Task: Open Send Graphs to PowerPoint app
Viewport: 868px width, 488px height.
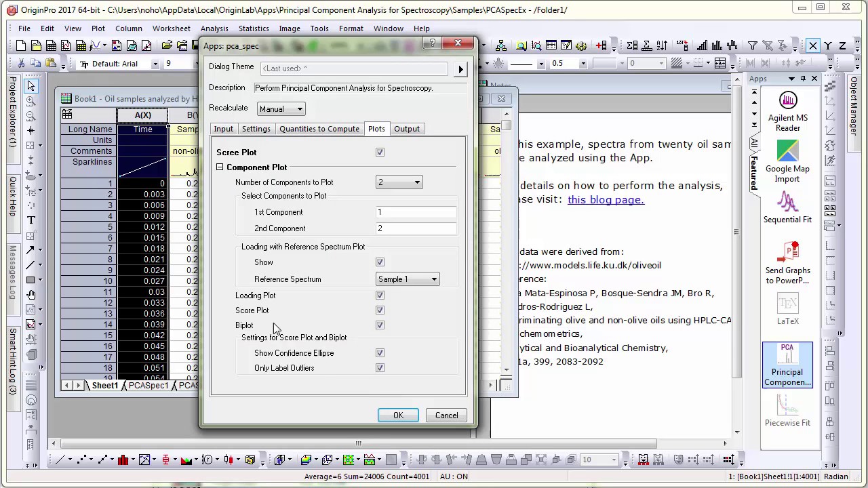Action: (787, 263)
